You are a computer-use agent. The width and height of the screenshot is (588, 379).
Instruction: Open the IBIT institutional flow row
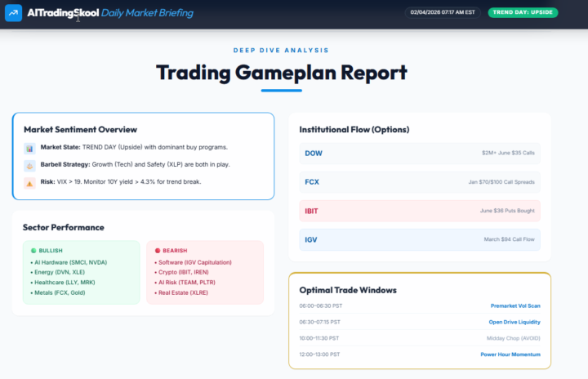[420, 211]
